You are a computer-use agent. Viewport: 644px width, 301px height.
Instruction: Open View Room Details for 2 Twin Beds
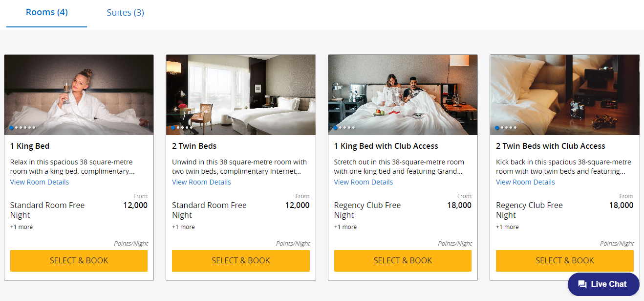tap(201, 182)
